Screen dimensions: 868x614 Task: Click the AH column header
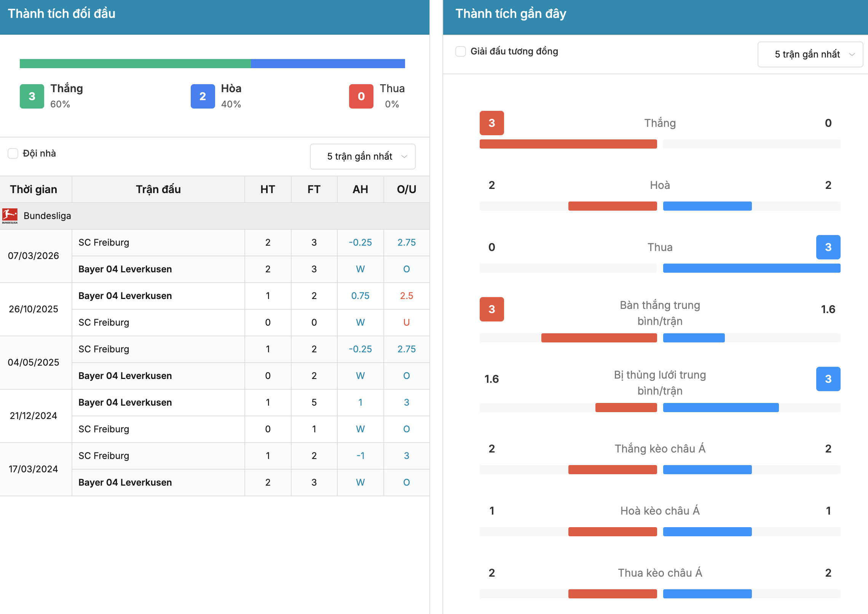pyautogui.click(x=361, y=189)
